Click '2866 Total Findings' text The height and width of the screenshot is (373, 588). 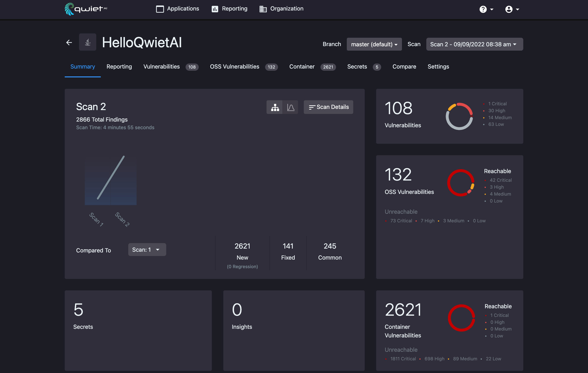tap(102, 119)
